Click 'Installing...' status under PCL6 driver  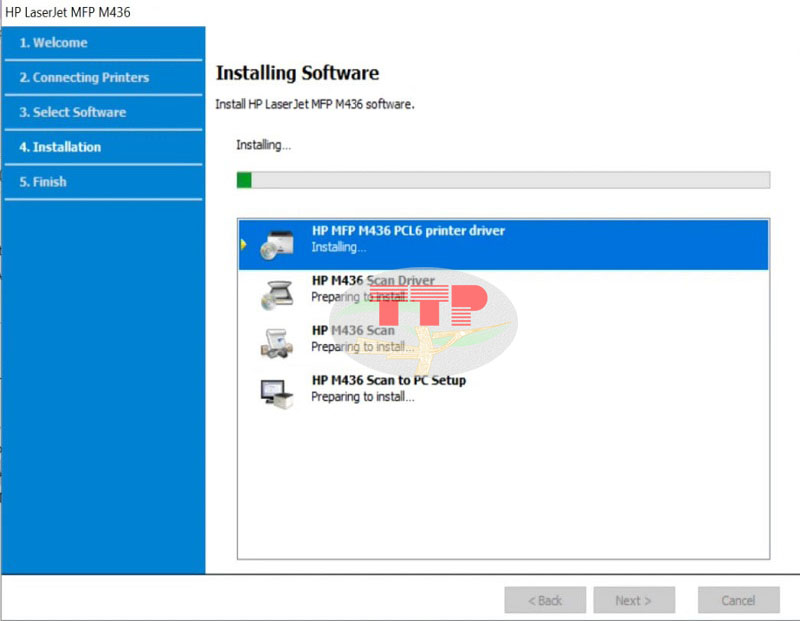pos(338,247)
